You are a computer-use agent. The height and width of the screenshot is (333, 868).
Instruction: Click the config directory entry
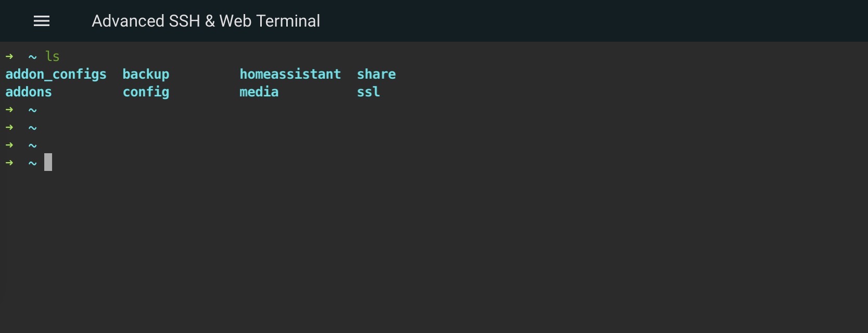(146, 92)
